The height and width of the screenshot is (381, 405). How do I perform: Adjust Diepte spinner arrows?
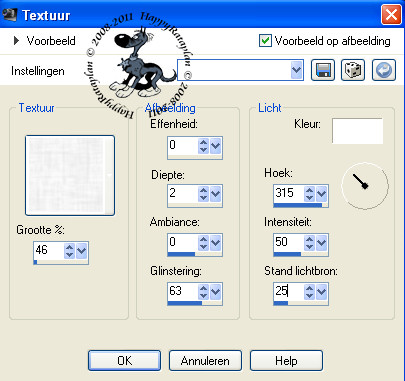pos(203,194)
